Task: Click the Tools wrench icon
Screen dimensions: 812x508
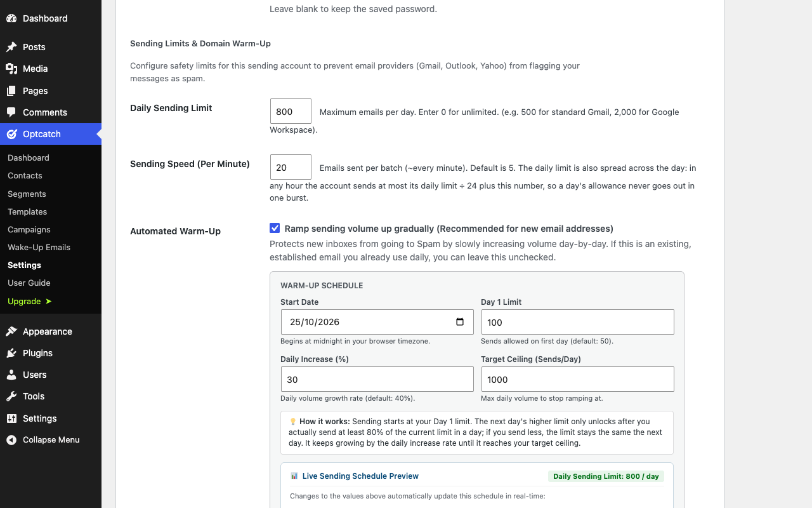Action: pyautogui.click(x=11, y=396)
